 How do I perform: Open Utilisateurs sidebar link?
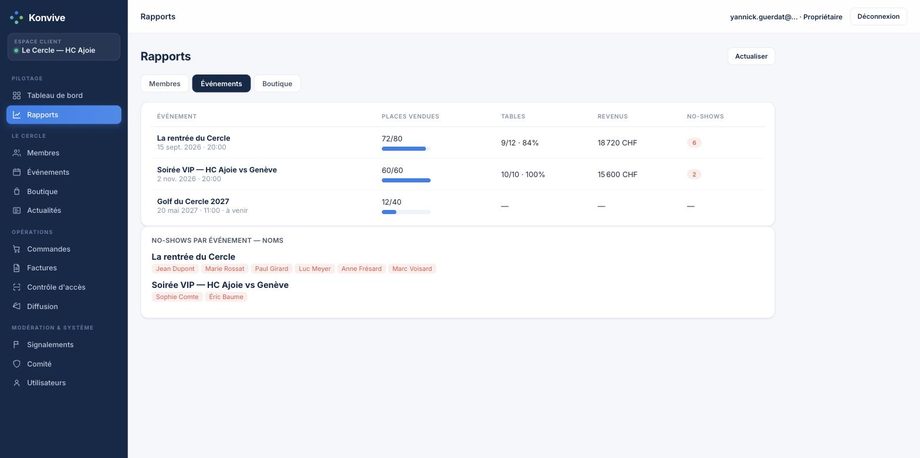tap(64, 383)
